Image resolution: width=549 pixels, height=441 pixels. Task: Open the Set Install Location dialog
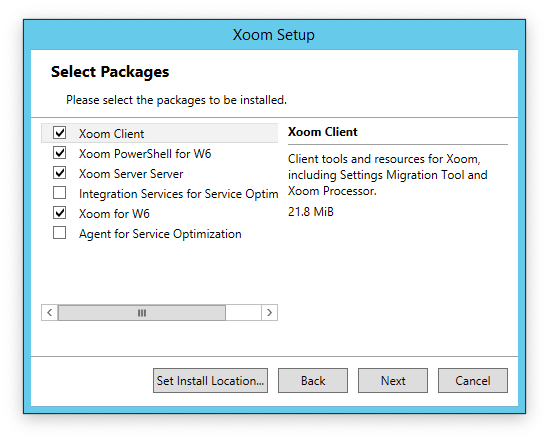[210, 380]
